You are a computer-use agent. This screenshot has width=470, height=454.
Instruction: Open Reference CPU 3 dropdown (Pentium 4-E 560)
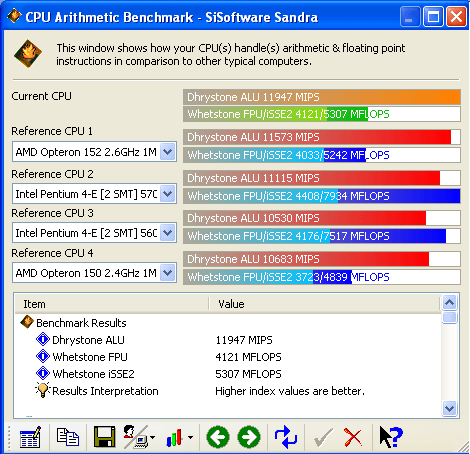pyautogui.click(x=167, y=233)
